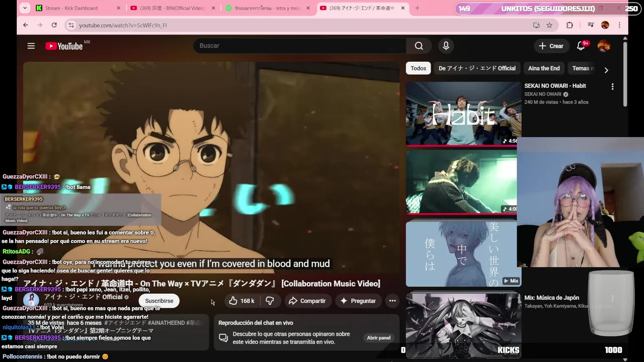Click the page vertical scrollbar
The height and width of the screenshot is (362, 644).
625,75
